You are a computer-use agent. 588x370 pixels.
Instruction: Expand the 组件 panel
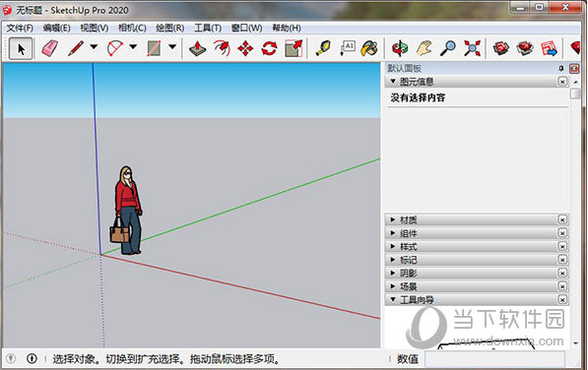393,233
